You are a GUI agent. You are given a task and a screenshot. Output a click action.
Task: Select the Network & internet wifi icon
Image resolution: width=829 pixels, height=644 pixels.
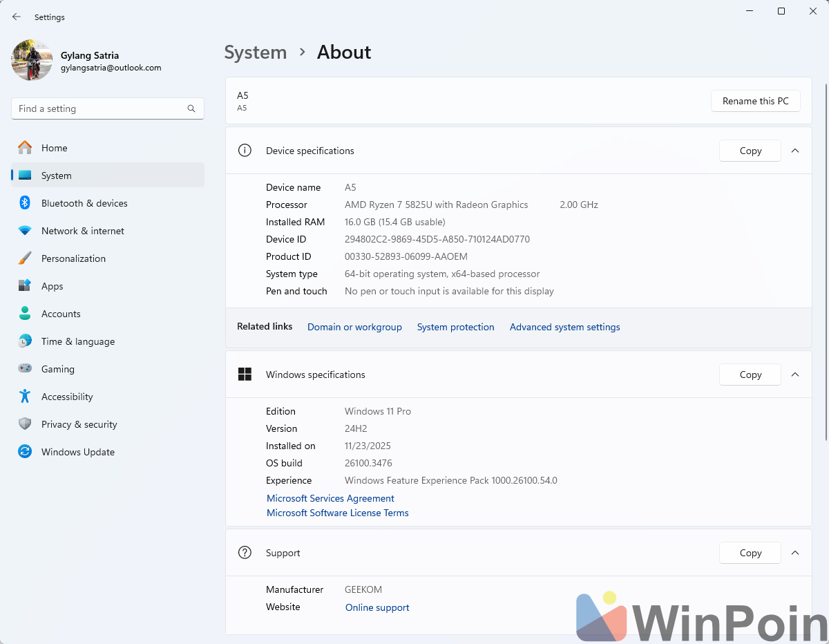[x=25, y=231]
